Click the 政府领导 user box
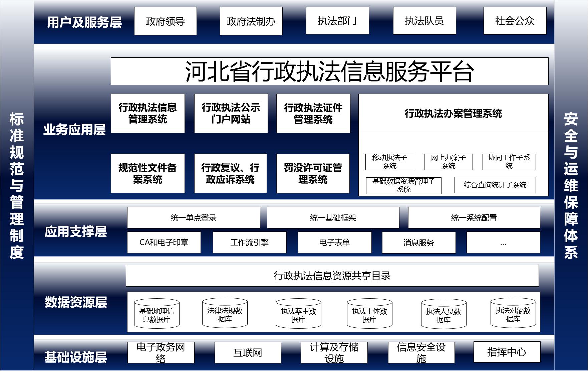The height and width of the screenshot is (372, 588). coord(165,21)
